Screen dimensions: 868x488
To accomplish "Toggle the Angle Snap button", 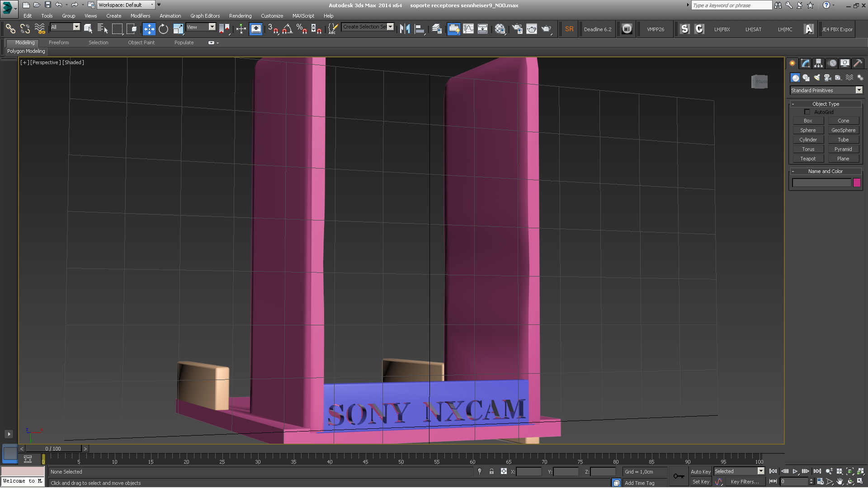I will point(287,29).
